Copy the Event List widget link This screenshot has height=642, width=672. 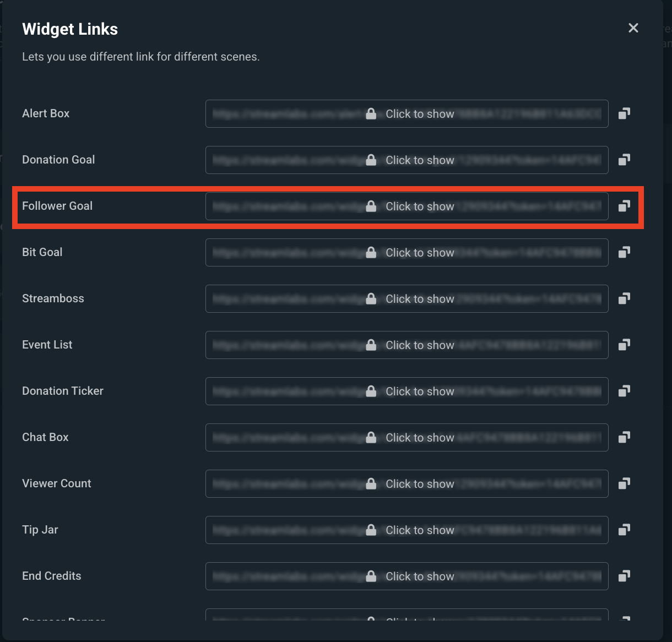tap(624, 345)
